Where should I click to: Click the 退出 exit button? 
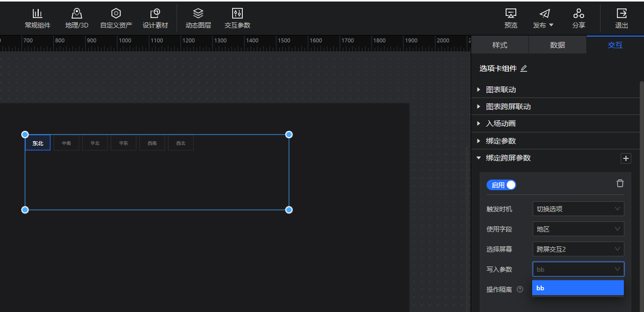click(622, 18)
